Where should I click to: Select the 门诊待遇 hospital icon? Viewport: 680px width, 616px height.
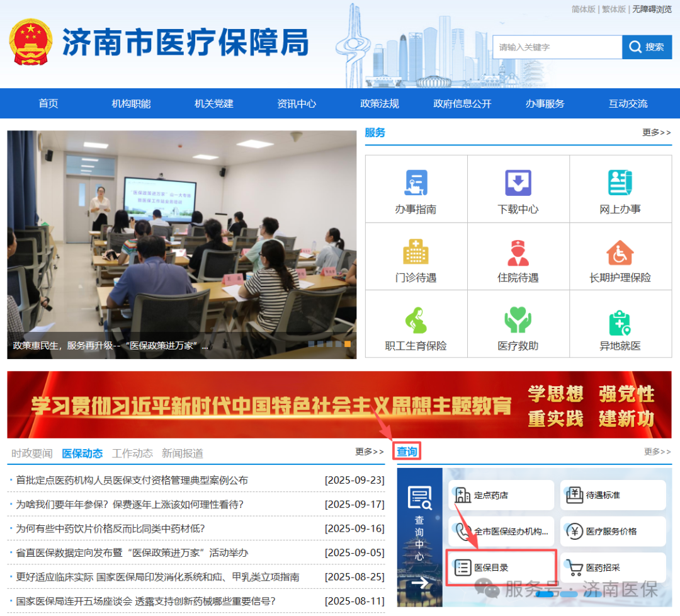point(416,252)
